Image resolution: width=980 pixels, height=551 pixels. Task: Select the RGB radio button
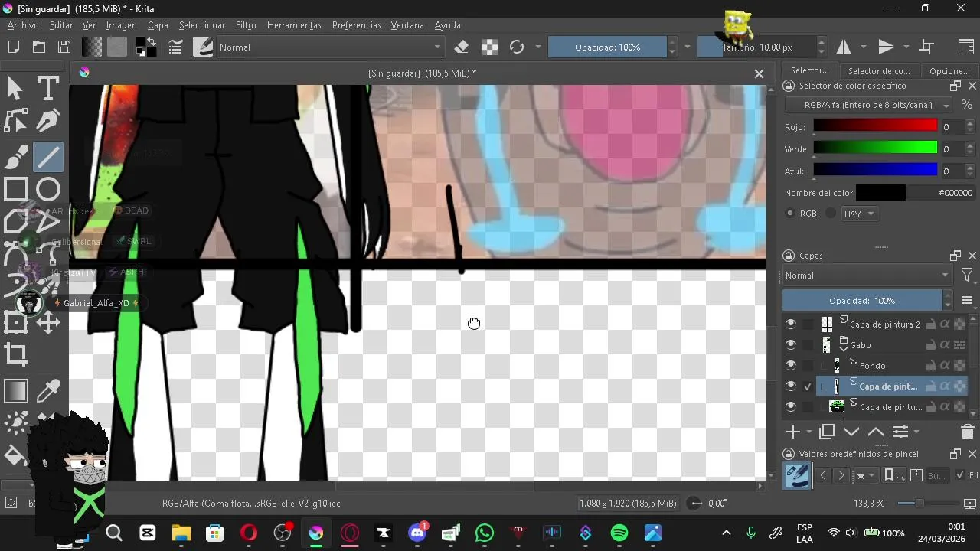point(790,214)
